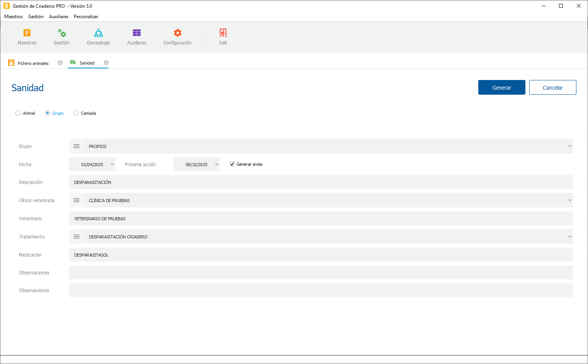588x364 pixels.
Task: Click into the Medicación input field
Action: [321, 255]
